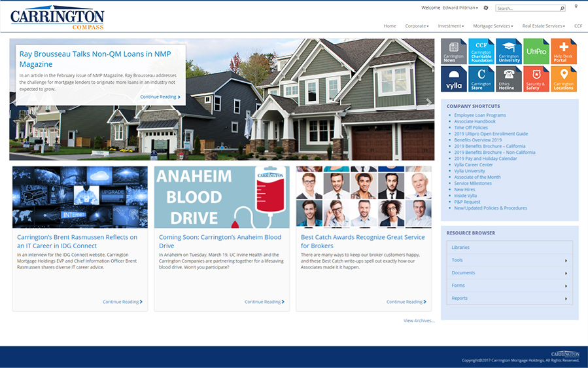Expand the Corporate menu
This screenshot has width=588, height=368.
pyautogui.click(x=417, y=26)
